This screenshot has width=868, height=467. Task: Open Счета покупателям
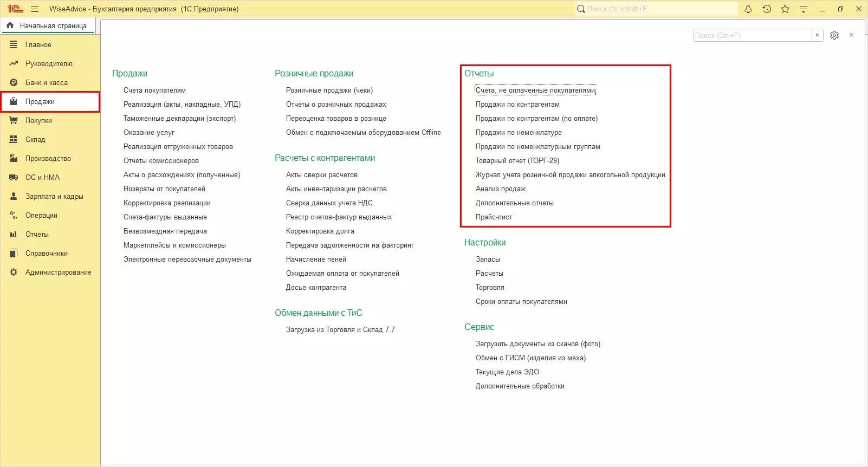pos(154,90)
